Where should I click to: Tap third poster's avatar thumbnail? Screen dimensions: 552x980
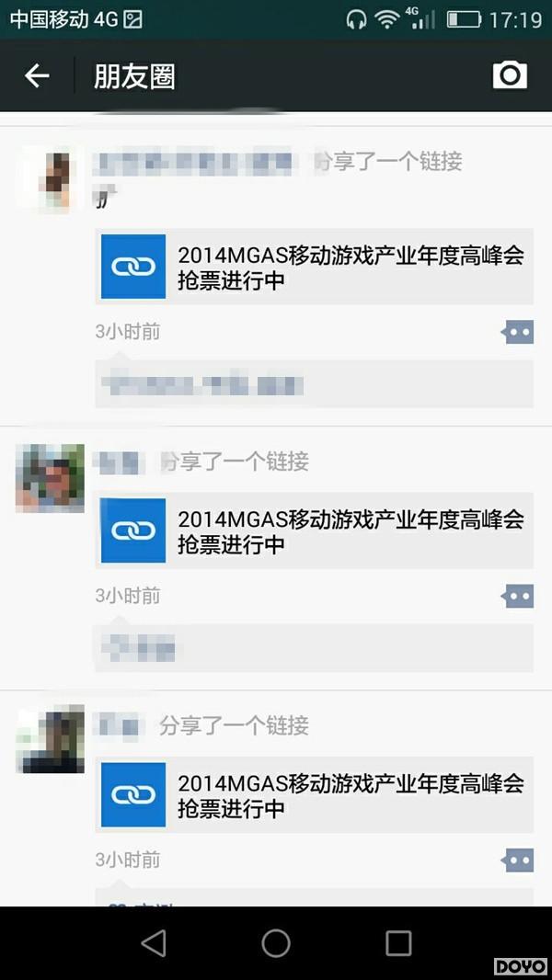tap(50, 739)
